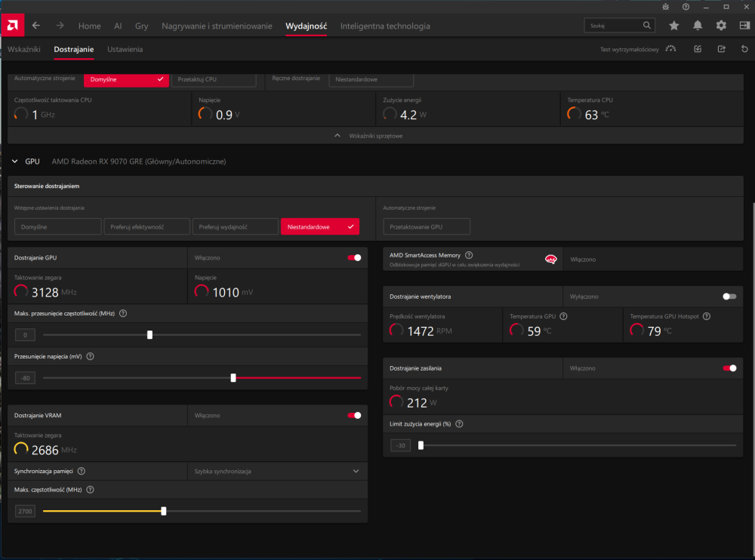The image size is (755, 560).
Task: Open help for Limit zużycia energii
Action: (459, 423)
